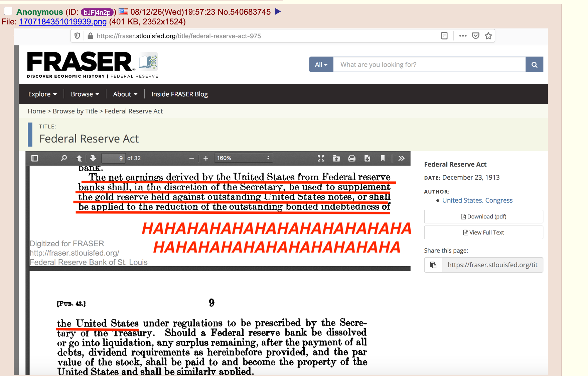The width and height of the screenshot is (588, 376).
Task: Open the About menu
Action: click(x=125, y=94)
